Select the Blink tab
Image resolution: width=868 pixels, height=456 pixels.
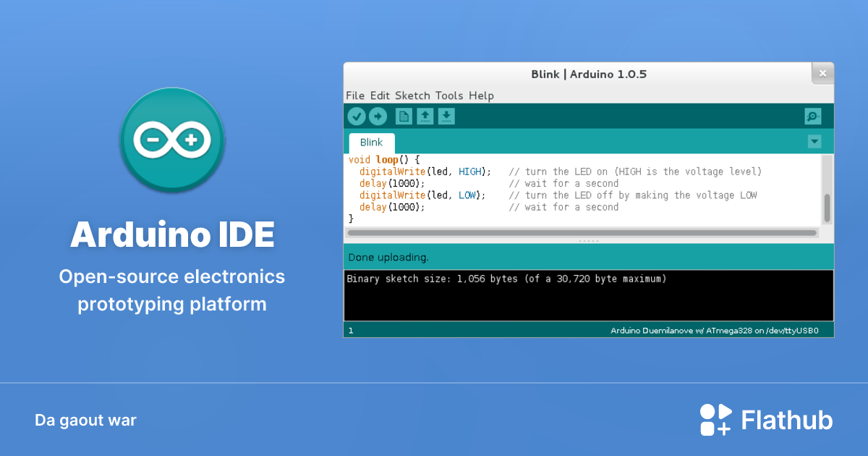[x=371, y=142]
